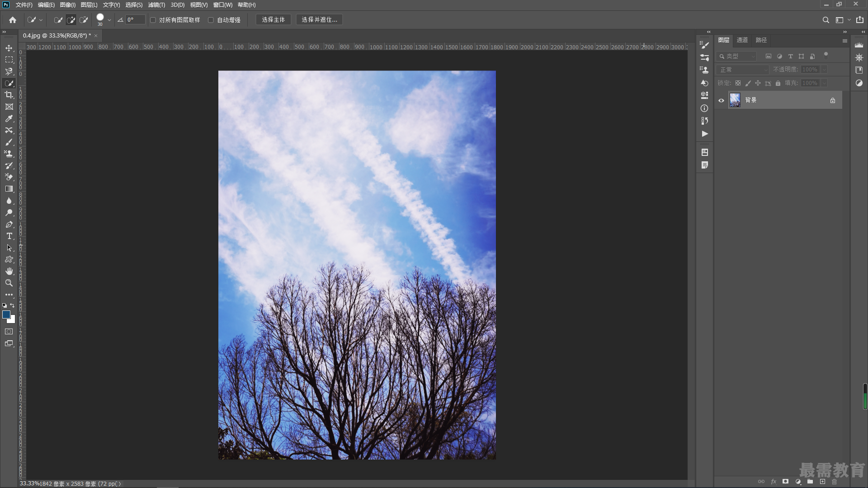The image size is (868, 488).
Task: Close the 0.4.jpg document tab
Action: tap(96, 36)
